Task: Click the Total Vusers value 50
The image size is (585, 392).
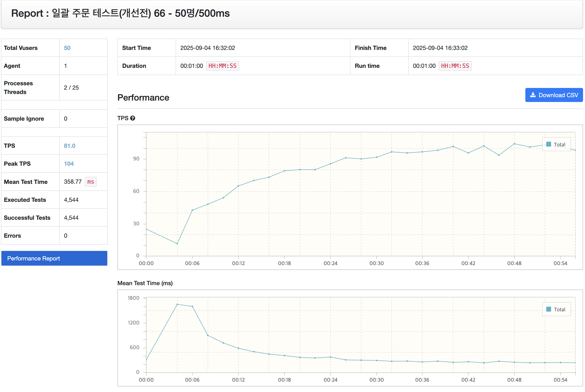Action: pyautogui.click(x=67, y=48)
